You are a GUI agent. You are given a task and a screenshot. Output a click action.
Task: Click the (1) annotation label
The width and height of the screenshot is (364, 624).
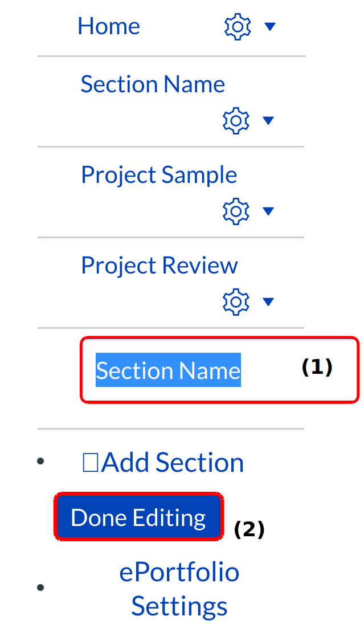point(317,368)
